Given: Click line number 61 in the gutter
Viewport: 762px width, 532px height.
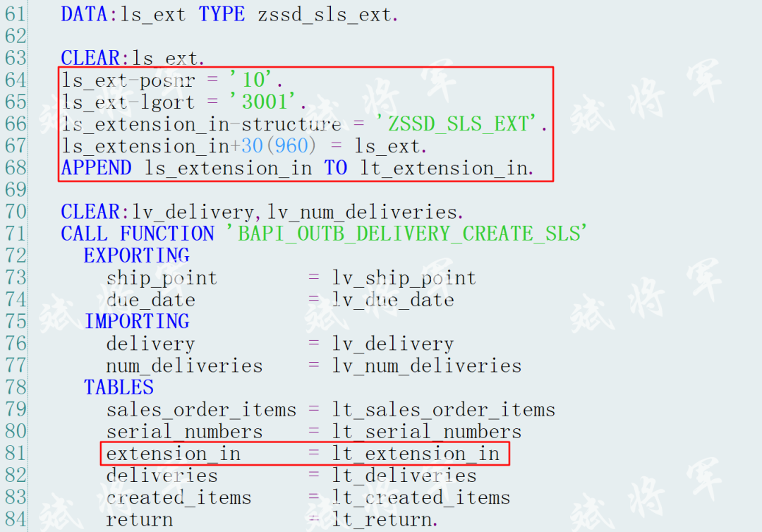Looking at the screenshot, I should [16, 13].
